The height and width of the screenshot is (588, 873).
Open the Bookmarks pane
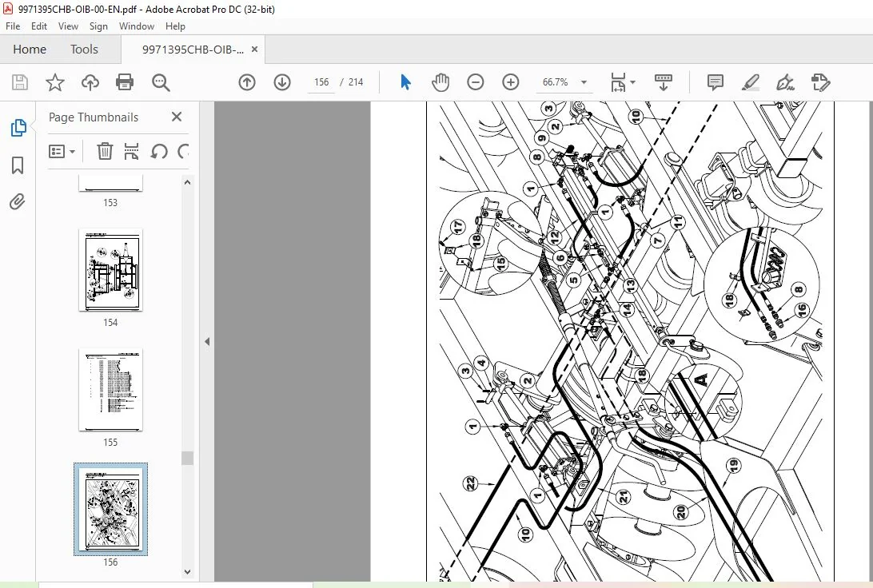coord(18,165)
